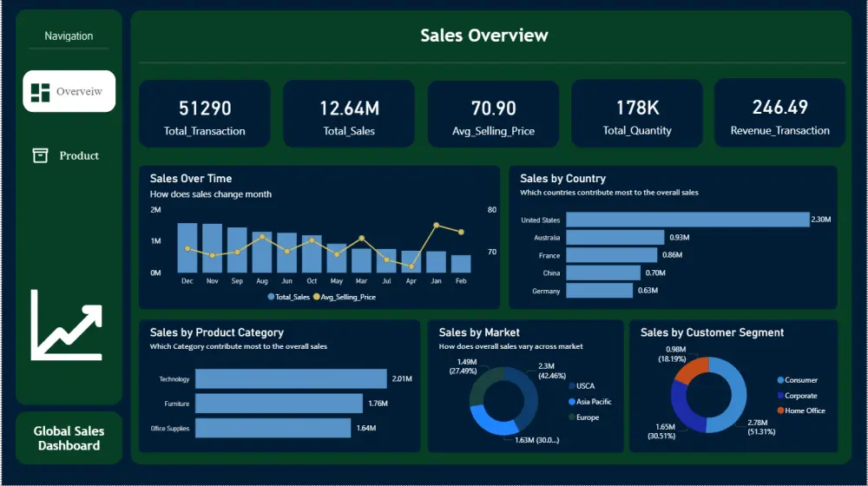The image size is (868, 486).
Task: Select the Aug bar in Sales Over Time
Action: [262, 253]
